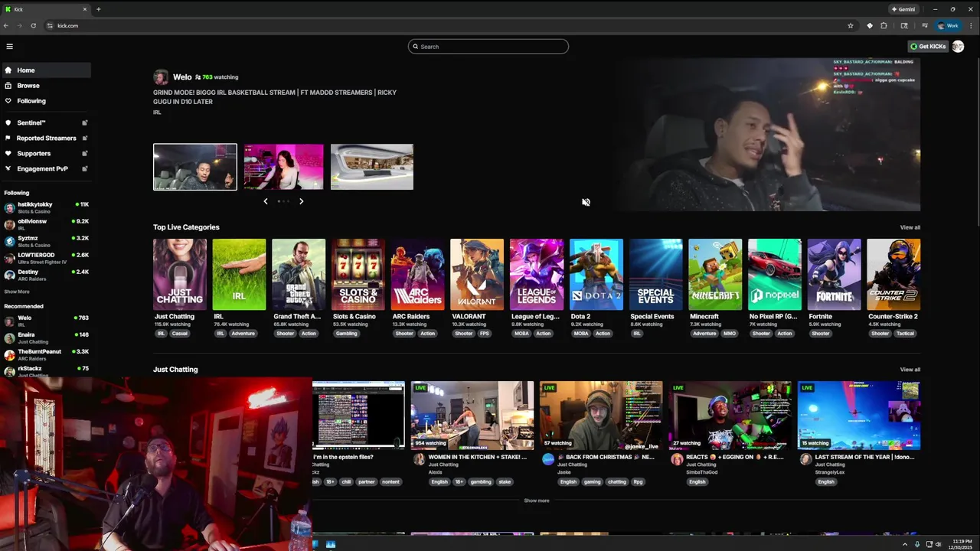This screenshot has width=980, height=551.
Task: Open Destiny in the Following list
Action: coord(46,275)
